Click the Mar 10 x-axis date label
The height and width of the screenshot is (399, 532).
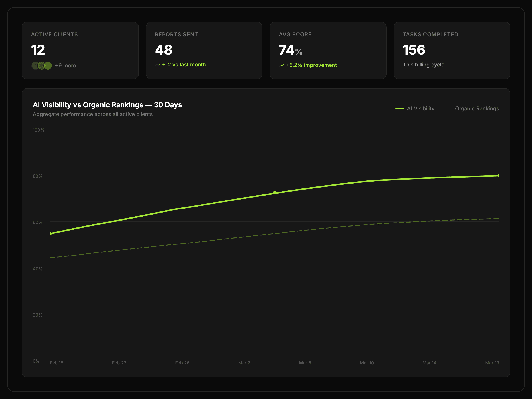(367, 363)
